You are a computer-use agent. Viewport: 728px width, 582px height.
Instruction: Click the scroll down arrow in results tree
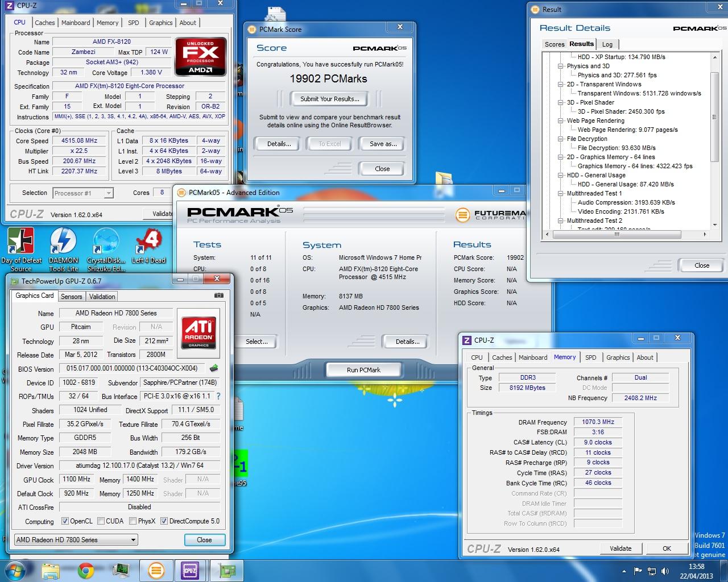click(714, 226)
